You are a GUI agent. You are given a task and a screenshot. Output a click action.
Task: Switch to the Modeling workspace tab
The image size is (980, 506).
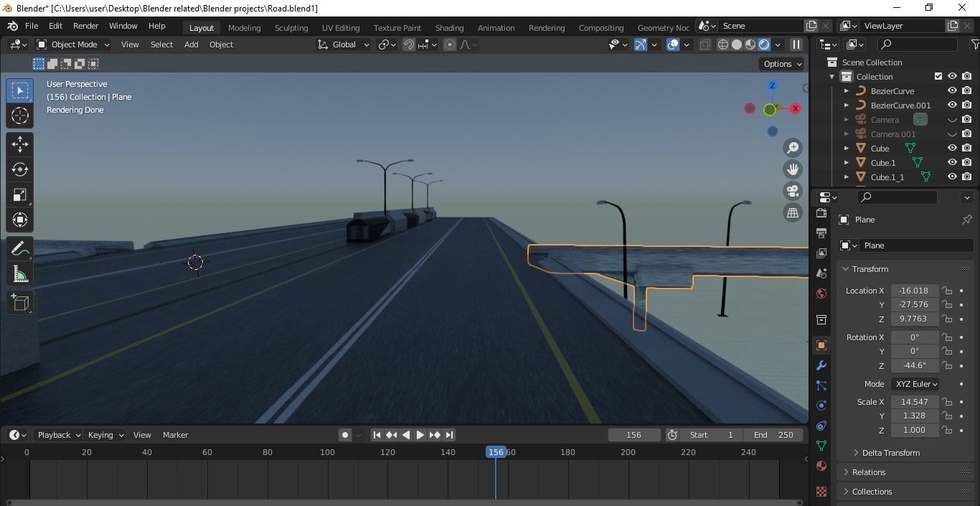(244, 28)
